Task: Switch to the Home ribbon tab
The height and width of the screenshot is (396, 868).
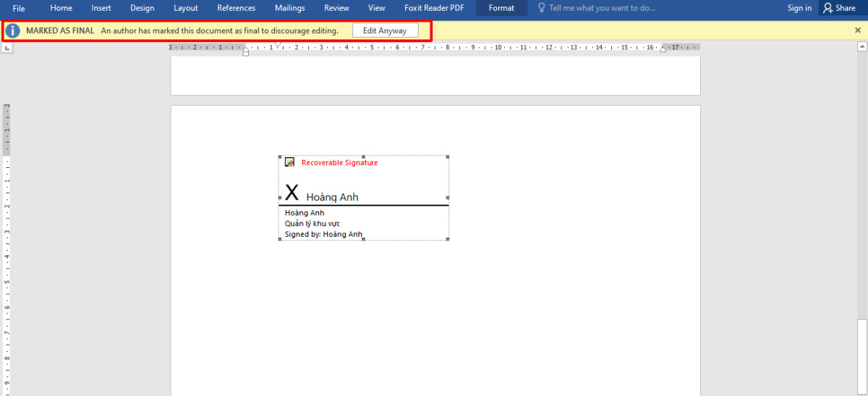Action: coord(61,8)
